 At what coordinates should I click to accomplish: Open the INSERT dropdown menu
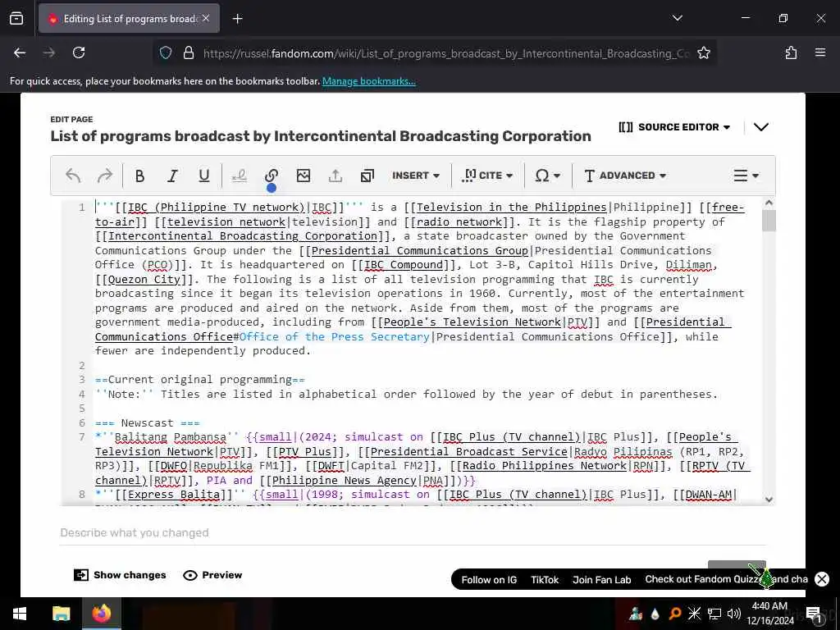(x=416, y=176)
